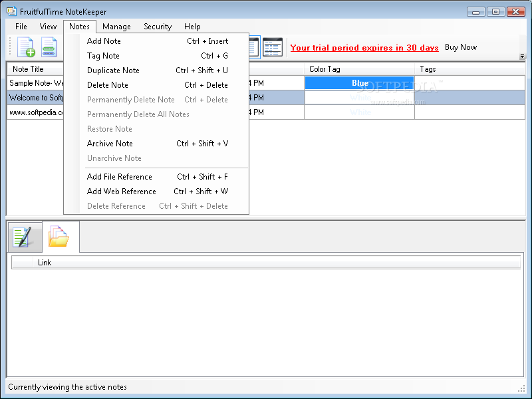Open the note editor tab with pen icon
This screenshot has height=399, width=532.
pos(25,237)
